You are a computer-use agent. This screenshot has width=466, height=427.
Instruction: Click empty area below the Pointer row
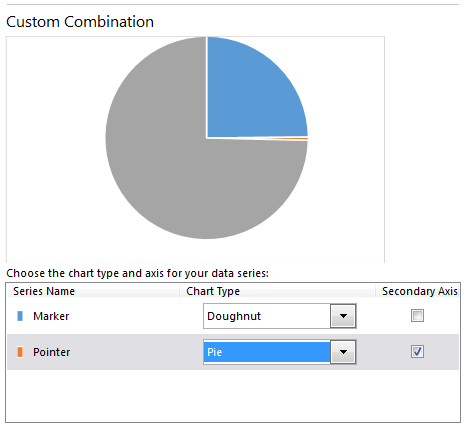click(233, 395)
